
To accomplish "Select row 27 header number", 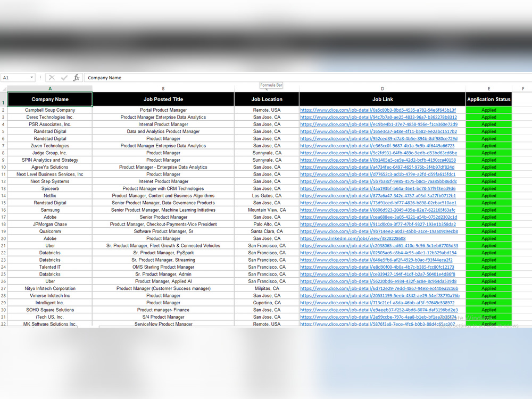I will [x=4, y=288].
